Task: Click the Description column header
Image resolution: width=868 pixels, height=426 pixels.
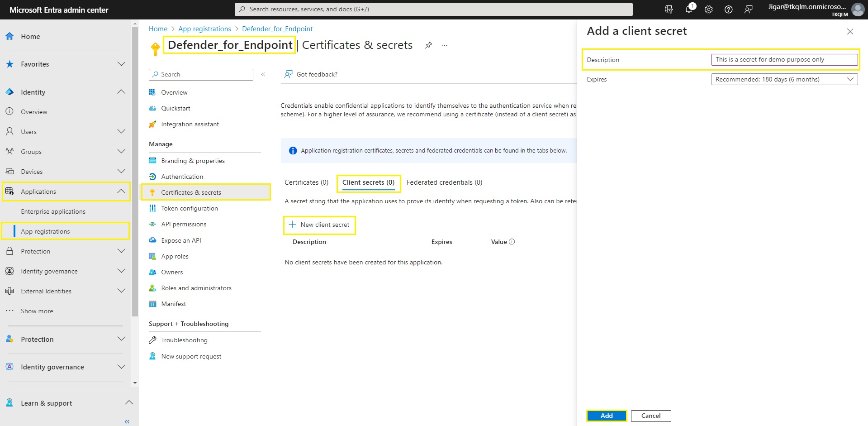Action: tap(309, 242)
